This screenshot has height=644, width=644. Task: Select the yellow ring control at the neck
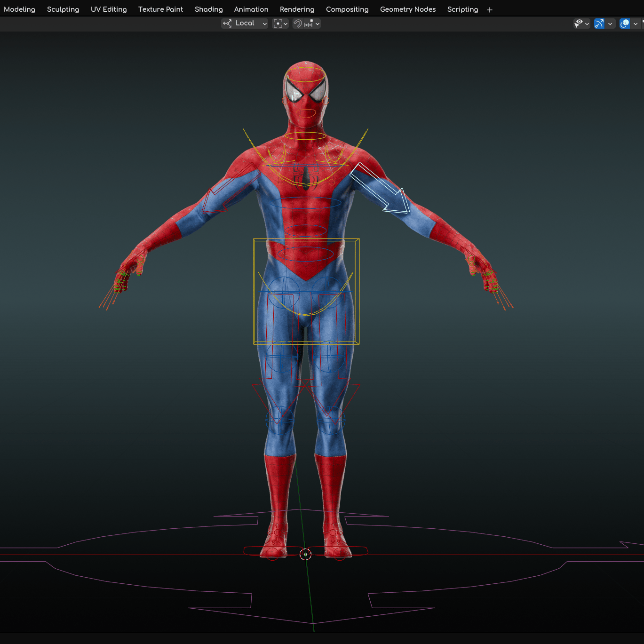point(305,136)
